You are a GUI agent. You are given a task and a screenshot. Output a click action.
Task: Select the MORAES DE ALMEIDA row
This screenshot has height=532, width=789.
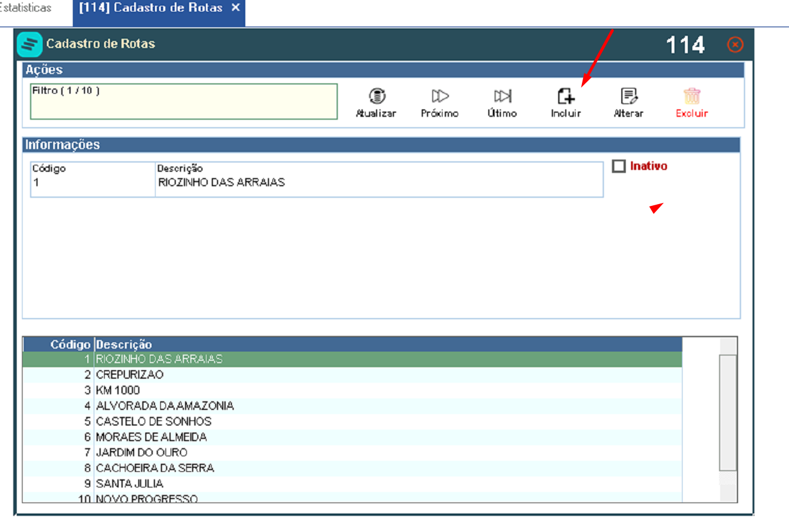point(352,437)
